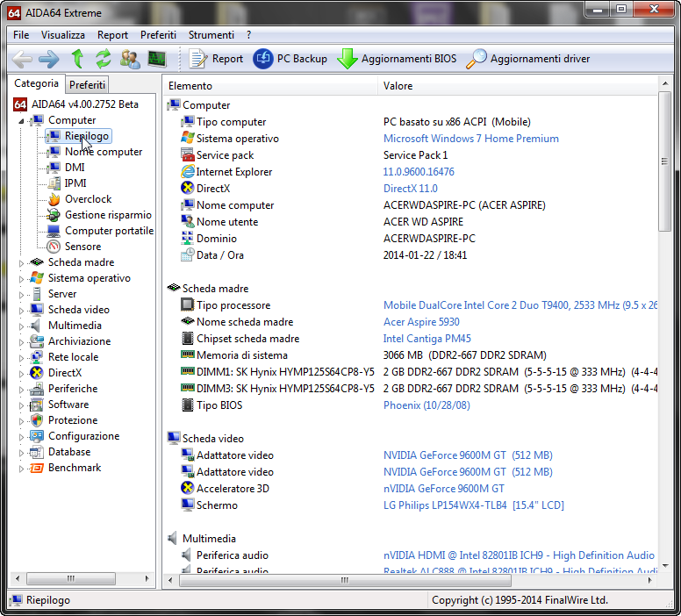The image size is (681, 616).
Task: Click the vertical scrollbar down arrow
Action: (x=665, y=566)
